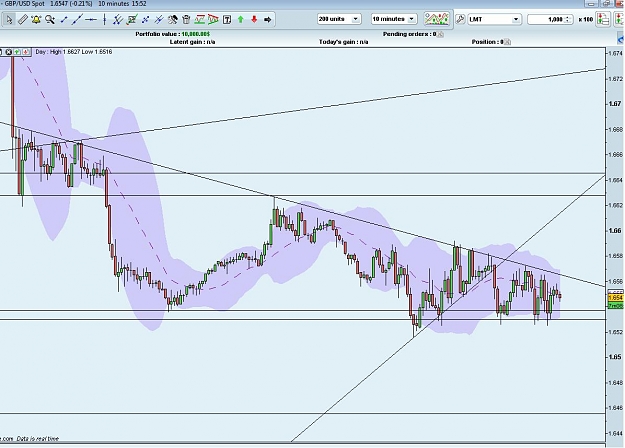Viewport: 625px width, 448px height.
Task: Click the Day High 1.6627 Low 1.6516 label
Action: (x=74, y=52)
